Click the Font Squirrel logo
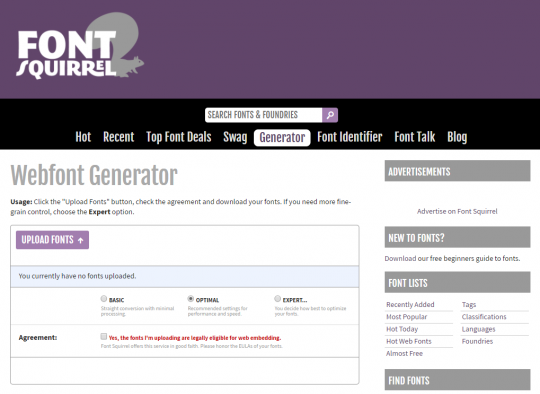The width and height of the screenshot is (540, 394). (80, 46)
